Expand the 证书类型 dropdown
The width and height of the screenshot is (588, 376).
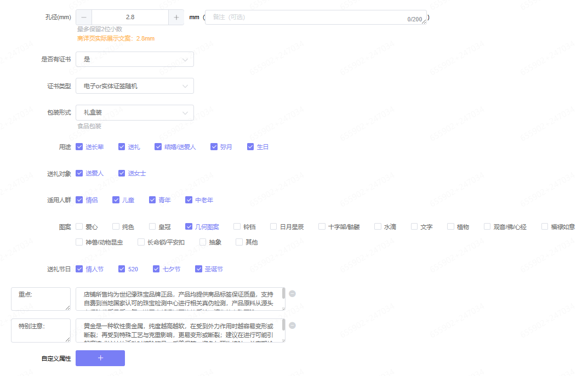135,86
